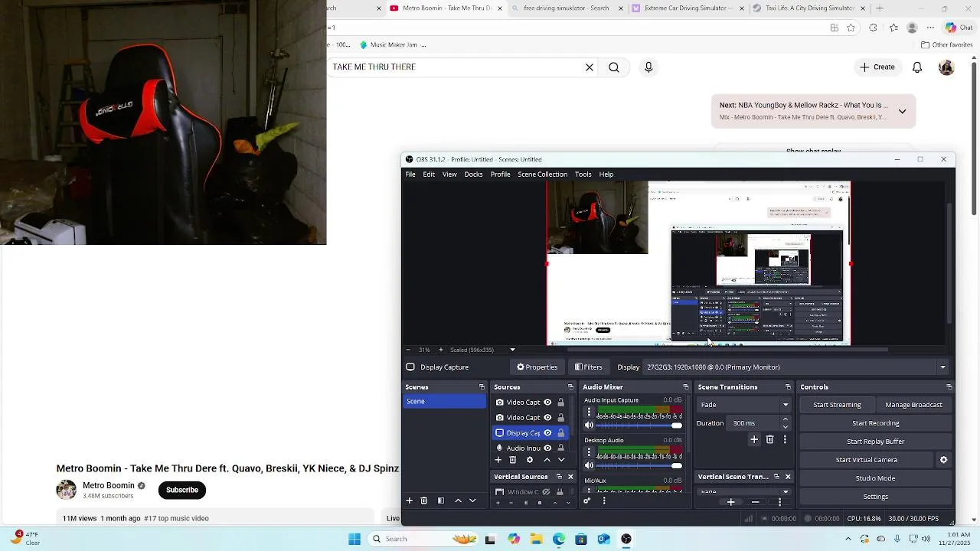Open OBS Studio from taskbar
Viewport: 980px width, 551px height.
click(626, 539)
